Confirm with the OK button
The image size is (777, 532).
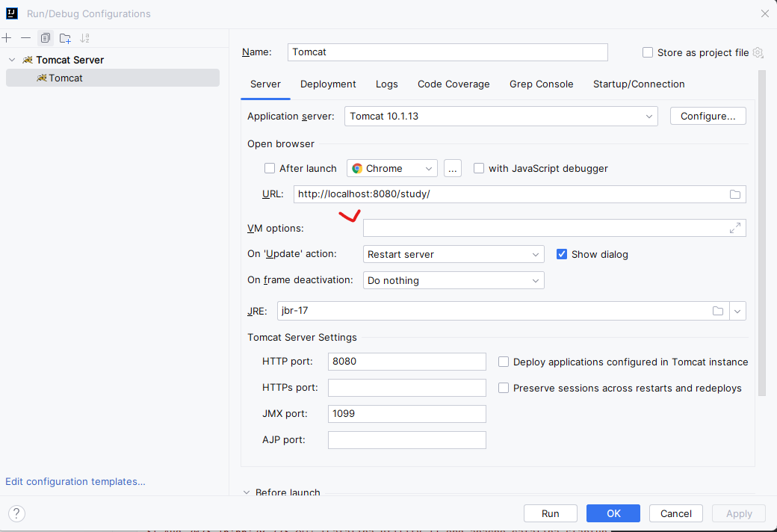[x=613, y=513]
